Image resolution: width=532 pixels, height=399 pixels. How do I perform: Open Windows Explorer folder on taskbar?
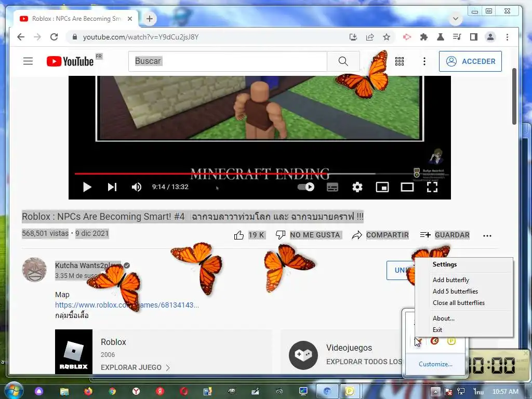[x=64, y=392]
